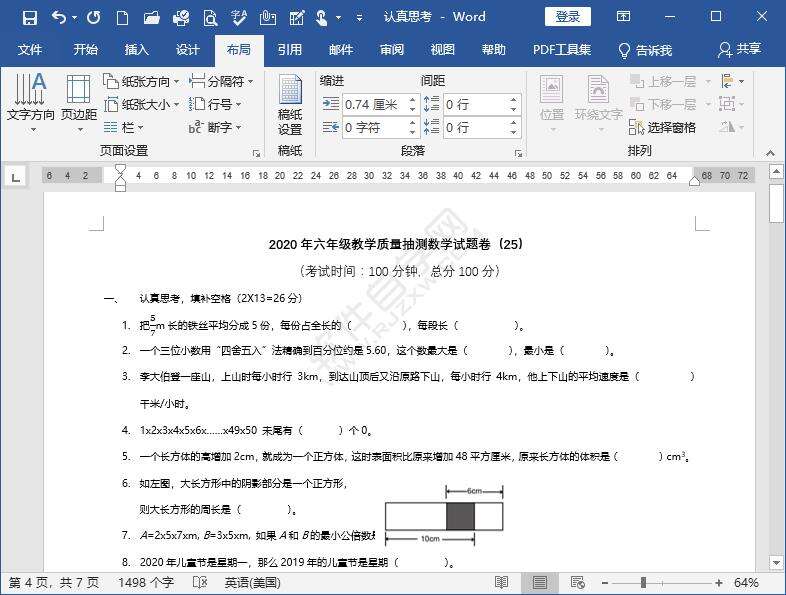Open Columns (栏) menu

point(124,127)
